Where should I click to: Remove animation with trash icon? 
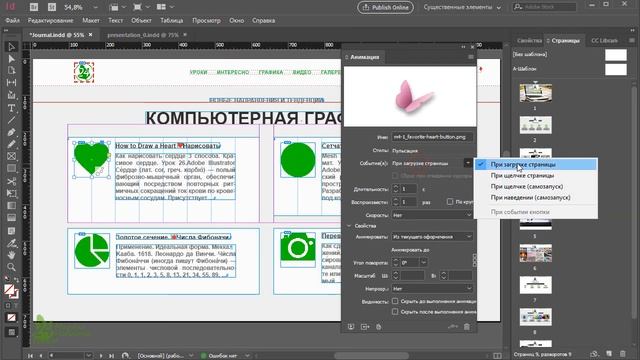[x=467, y=327]
